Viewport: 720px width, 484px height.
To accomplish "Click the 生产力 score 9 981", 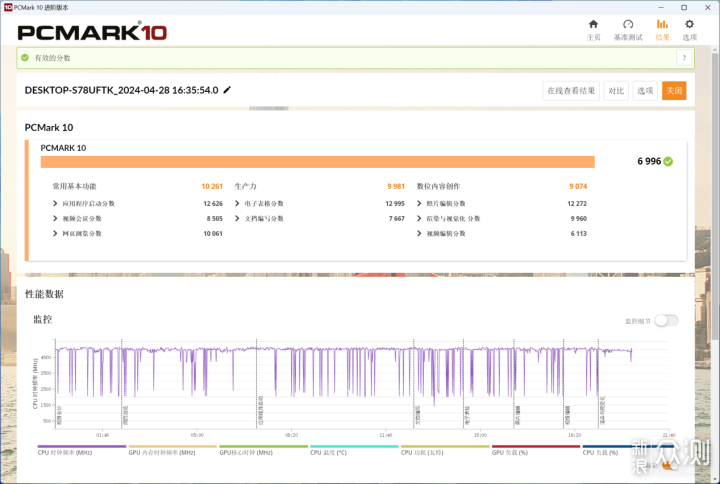I will click(x=396, y=186).
